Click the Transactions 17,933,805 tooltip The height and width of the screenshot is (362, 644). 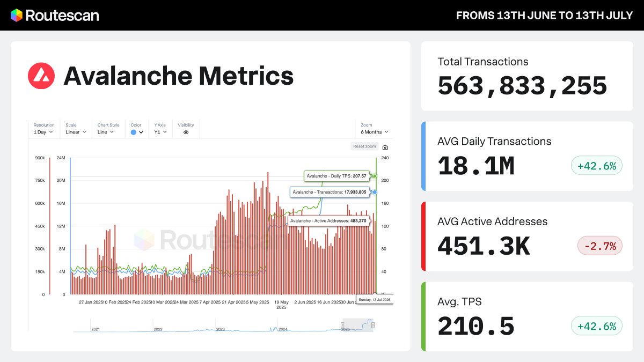tap(330, 191)
